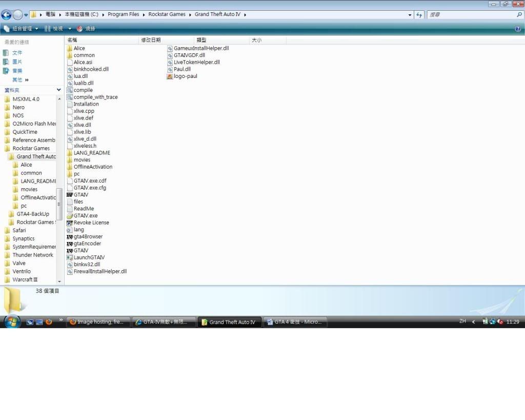Click the 燒錄 burn toolbar button
The height and width of the screenshot is (420, 525).
click(86, 29)
